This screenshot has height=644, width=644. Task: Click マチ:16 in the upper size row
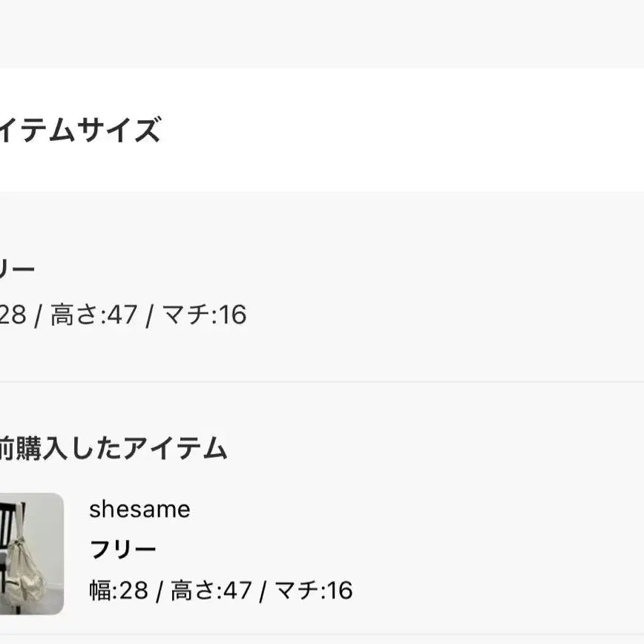204,315
